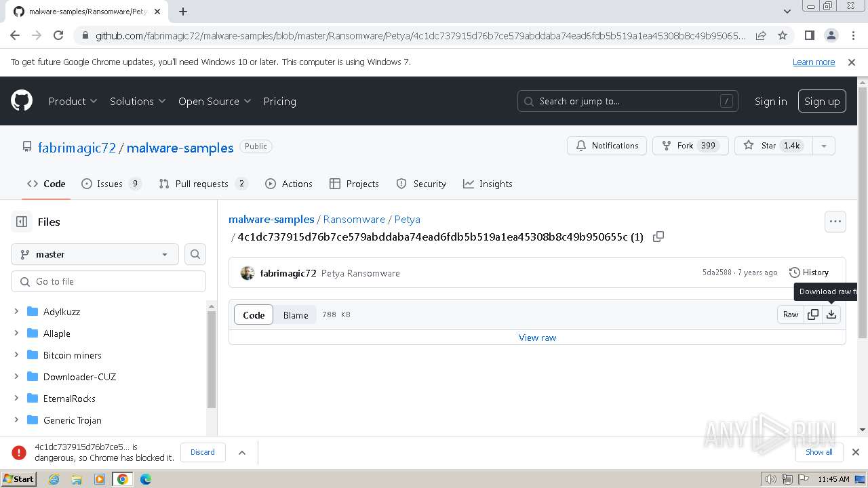Click the GitHub logo home icon
The image size is (868, 488).
22,101
